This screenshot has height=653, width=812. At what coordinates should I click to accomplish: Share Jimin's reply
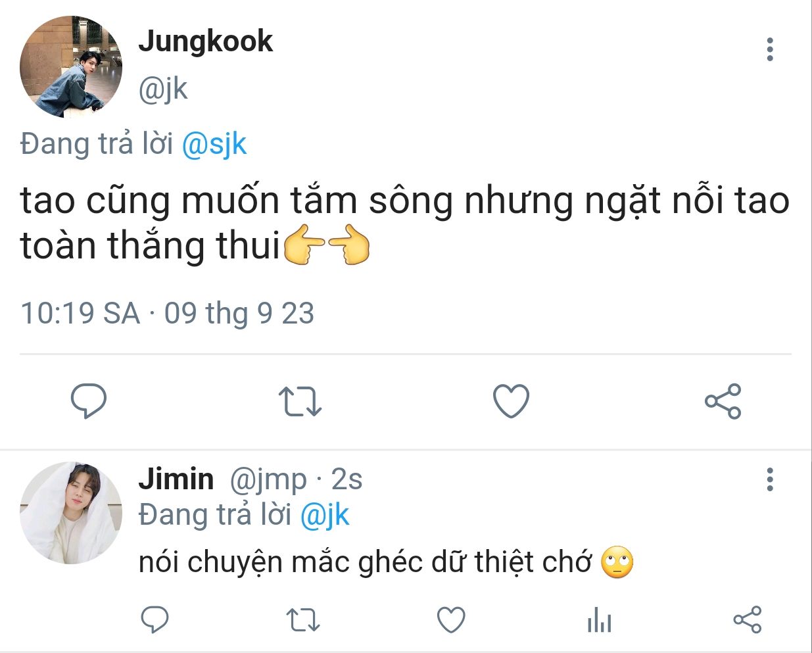[x=747, y=619]
